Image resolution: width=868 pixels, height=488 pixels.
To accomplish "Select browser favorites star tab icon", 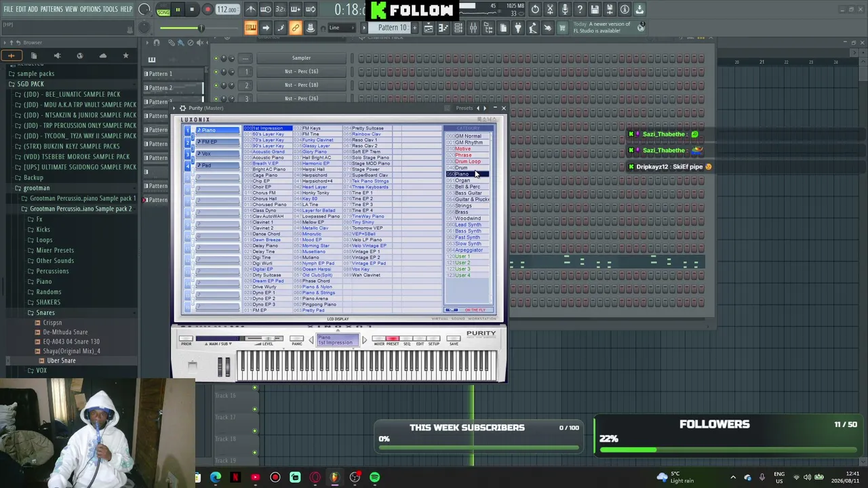I will click(125, 56).
